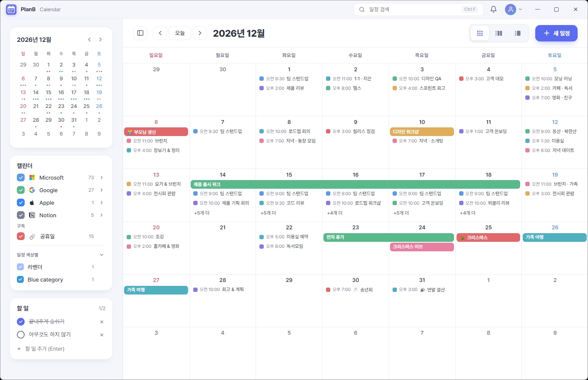Toggle Microsoft calendar checkbox
Image resolution: width=588 pixels, height=380 pixels.
pyautogui.click(x=21, y=177)
